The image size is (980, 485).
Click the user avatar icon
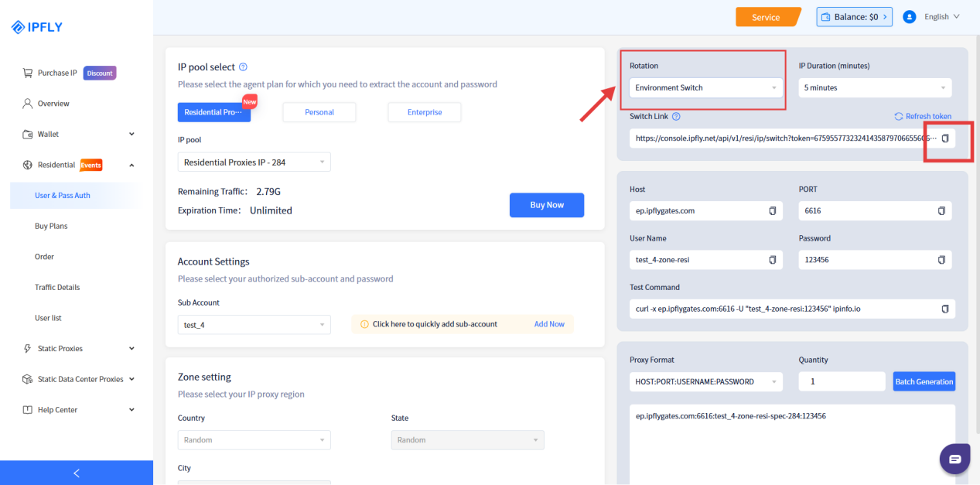(x=910, y=16)
